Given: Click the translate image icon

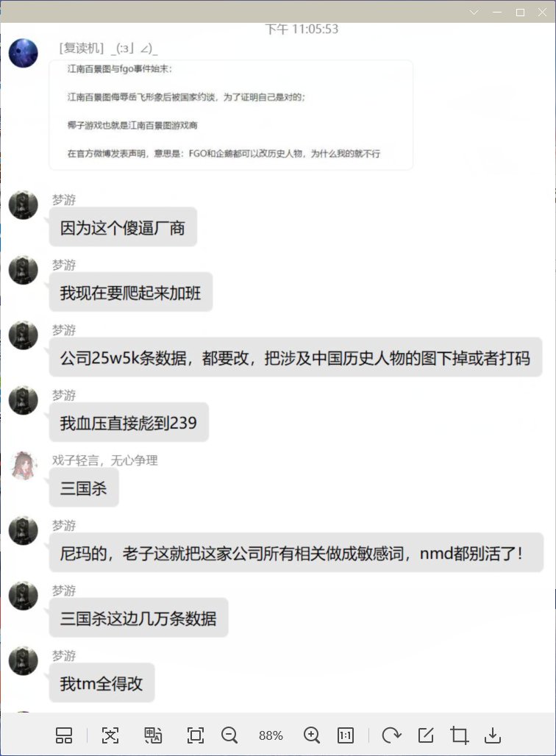Looking at the screenshot, I should [x=153, y=735].
